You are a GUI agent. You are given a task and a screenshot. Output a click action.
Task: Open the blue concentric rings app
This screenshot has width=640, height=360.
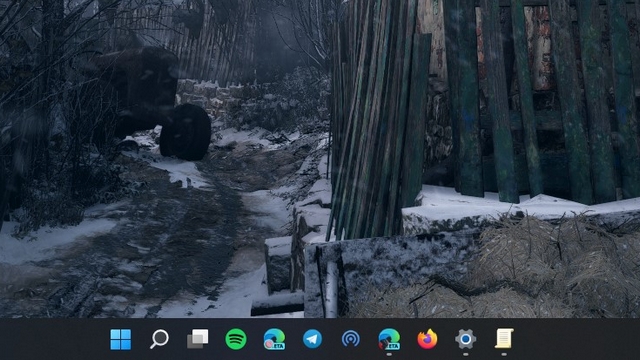351,339
